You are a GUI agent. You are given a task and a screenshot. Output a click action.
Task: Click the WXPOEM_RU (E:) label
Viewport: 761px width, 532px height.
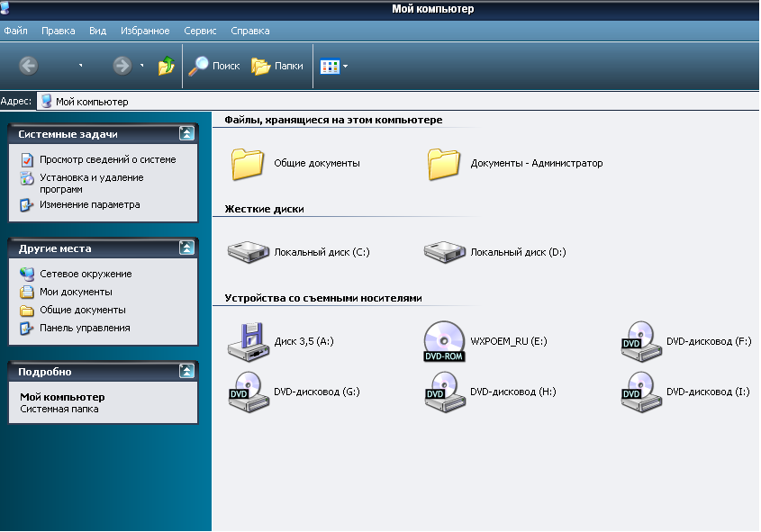509,341
